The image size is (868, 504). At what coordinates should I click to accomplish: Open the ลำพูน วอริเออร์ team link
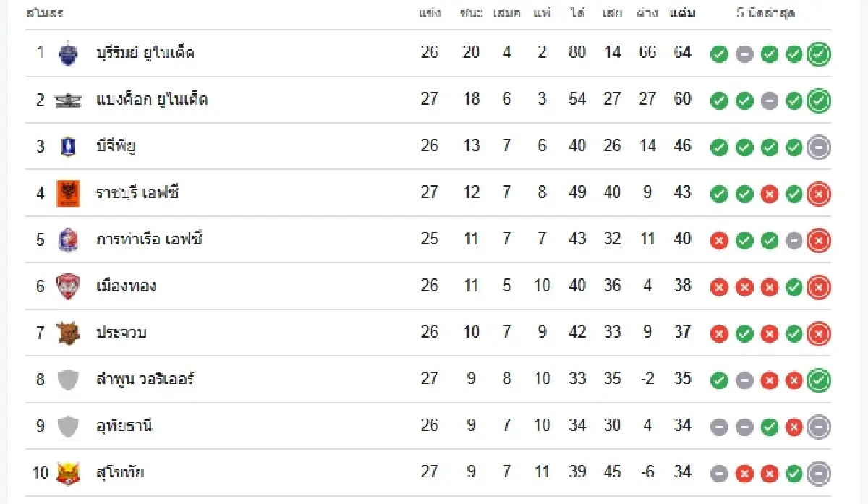point(145,379)
